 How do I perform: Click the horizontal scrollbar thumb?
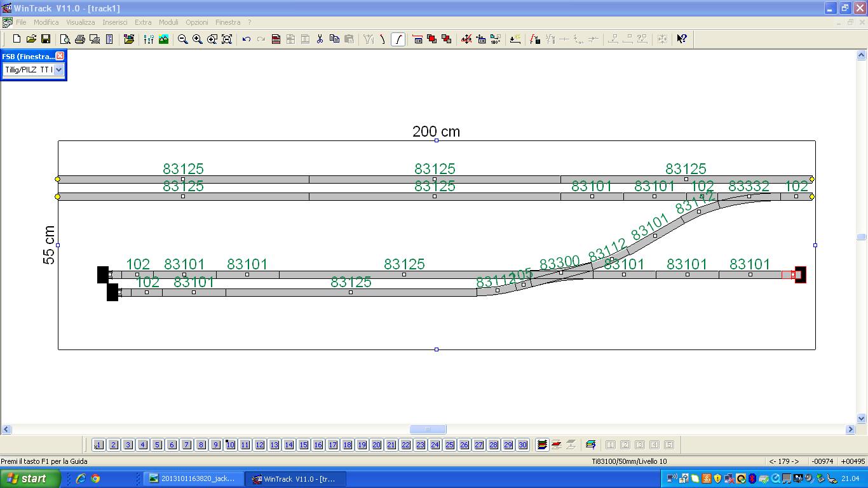point(428,429)
